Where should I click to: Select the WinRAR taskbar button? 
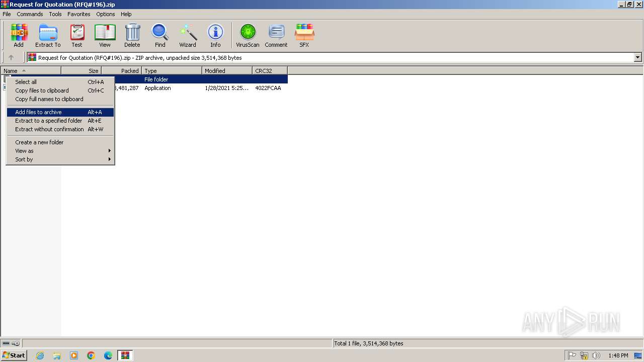(125, 355)
